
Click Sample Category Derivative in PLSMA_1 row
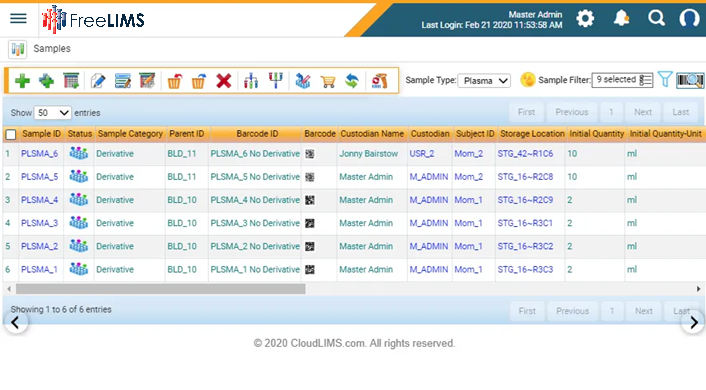[x=115, y=269]
